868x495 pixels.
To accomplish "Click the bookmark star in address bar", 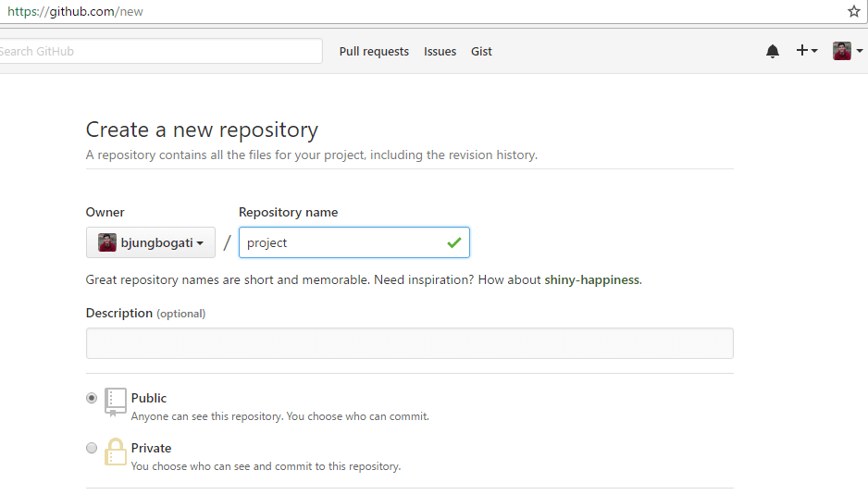I will click(x=853, y=12).
